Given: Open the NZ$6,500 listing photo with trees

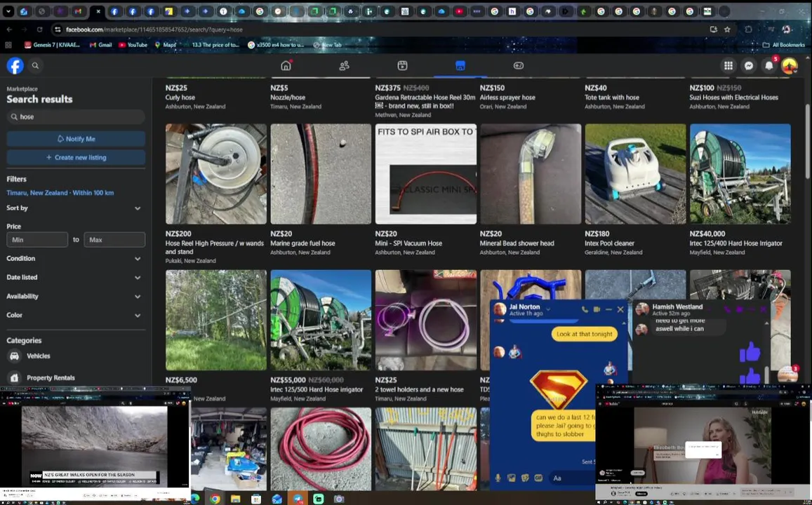Looking at the screenshot, I should coord(216,320).
